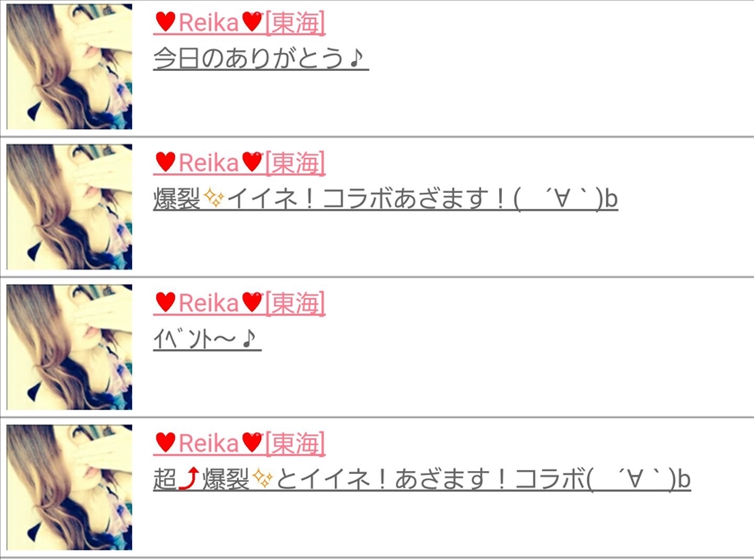Open the ｲﾍﾞﾝﾄ〜♪ message link
Screen dimensions: 754x560
click(207, 339)
